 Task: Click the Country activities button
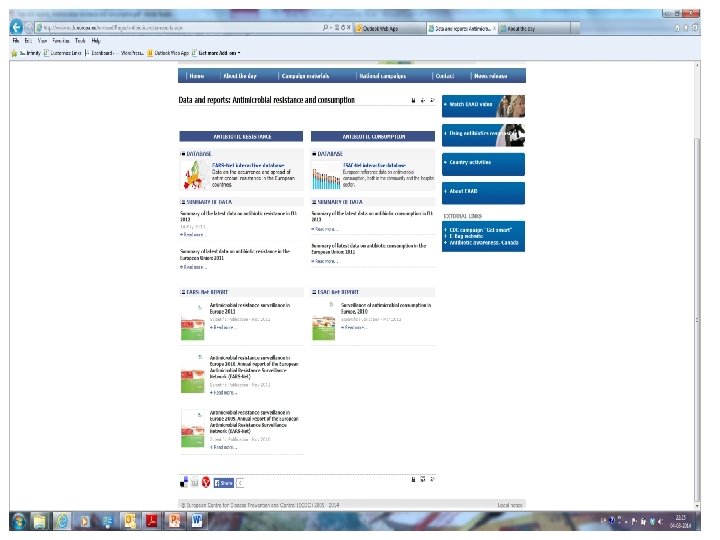pyautogui.click(x=484, y=164)
